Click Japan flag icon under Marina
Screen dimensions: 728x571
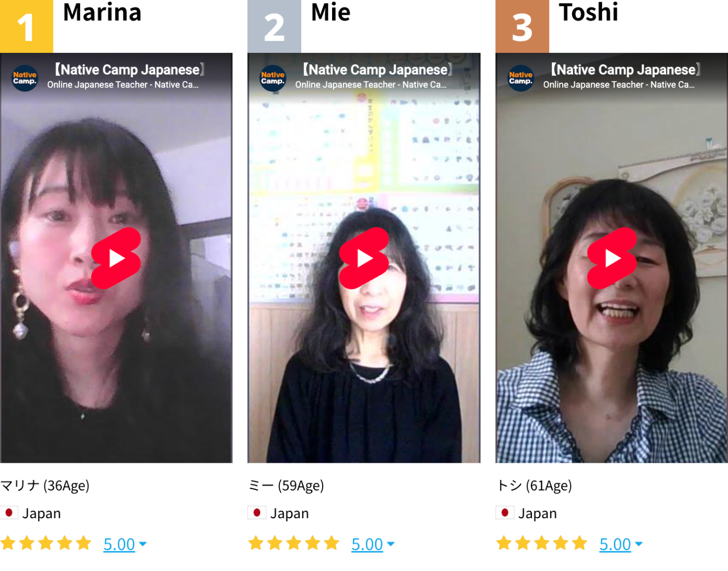click(9, 513)
